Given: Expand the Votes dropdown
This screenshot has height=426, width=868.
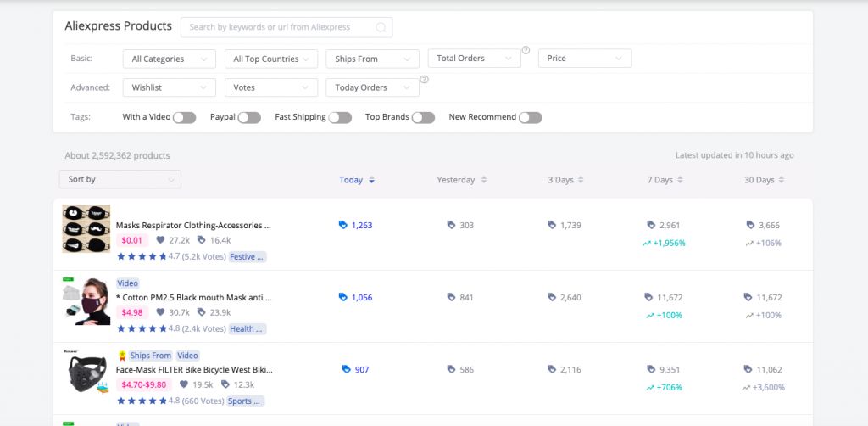Looking at the screenshot, I should pos(271,87).
